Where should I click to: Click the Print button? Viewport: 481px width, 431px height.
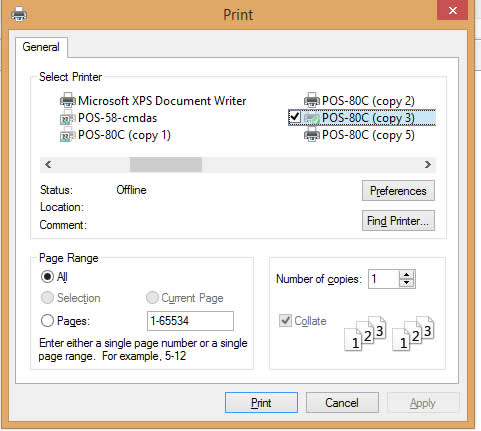(x=261, y=403)
